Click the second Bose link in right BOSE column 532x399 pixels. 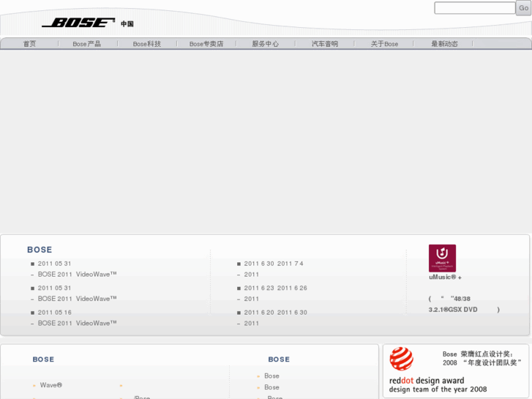tap(271, 387)
